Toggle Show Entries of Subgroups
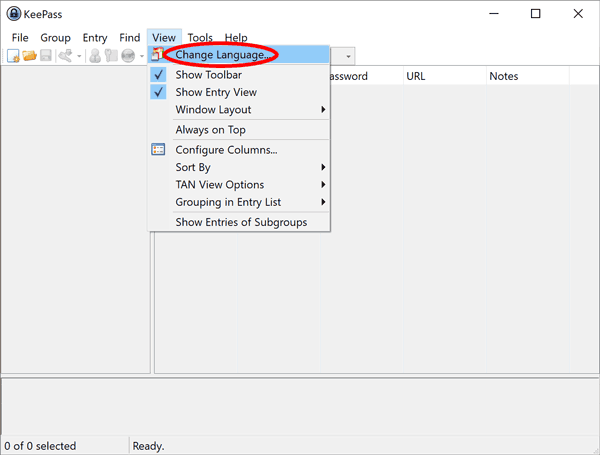 (x=239, y=222)
